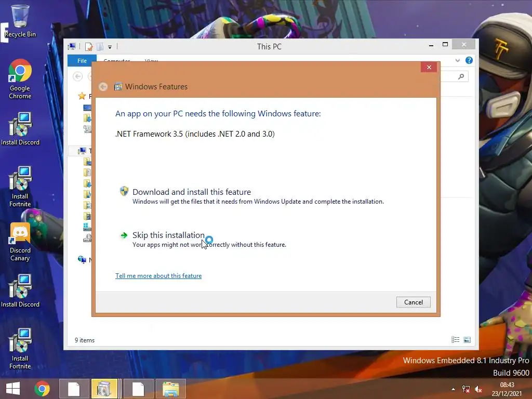
Task: Select Install Fortnite icon at the bottom of the desktop
Action: [20, 349]
